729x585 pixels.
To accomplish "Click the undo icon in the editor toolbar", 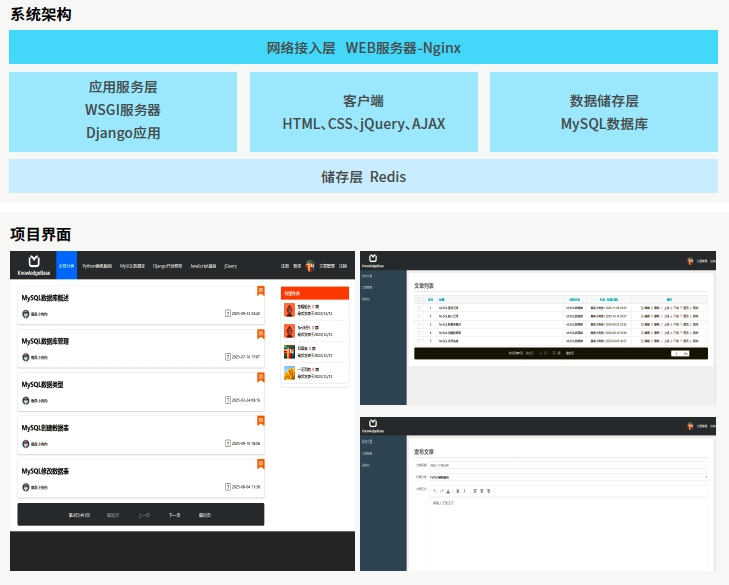I will tap(434, 490).
